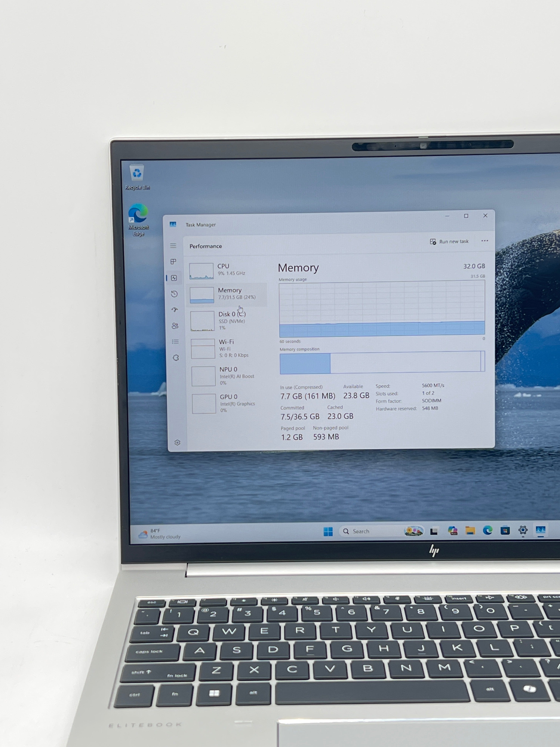
Task: Open the three-dot more options menu
Action: coord(485,241)
